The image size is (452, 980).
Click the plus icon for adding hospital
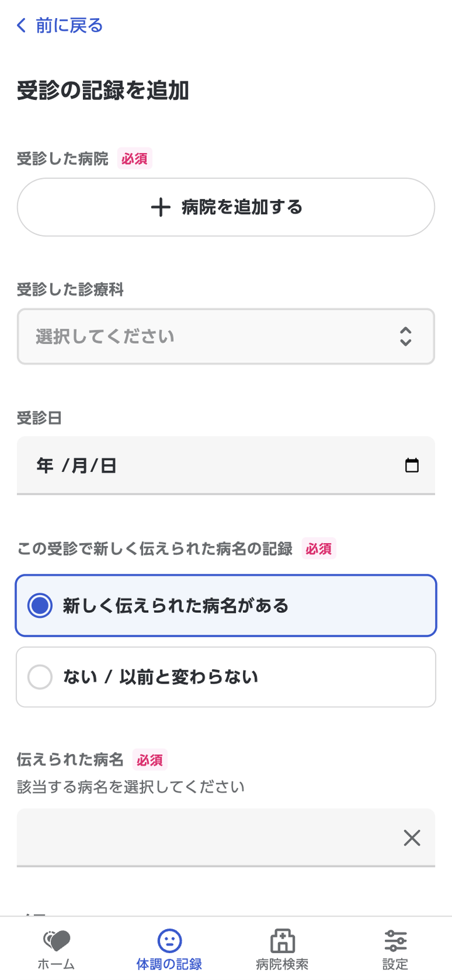click(x=161, y=207)
